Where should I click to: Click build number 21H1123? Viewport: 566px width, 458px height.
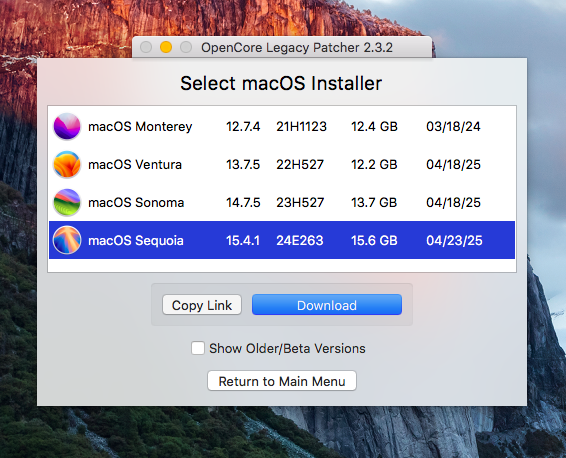coord(301,127)
